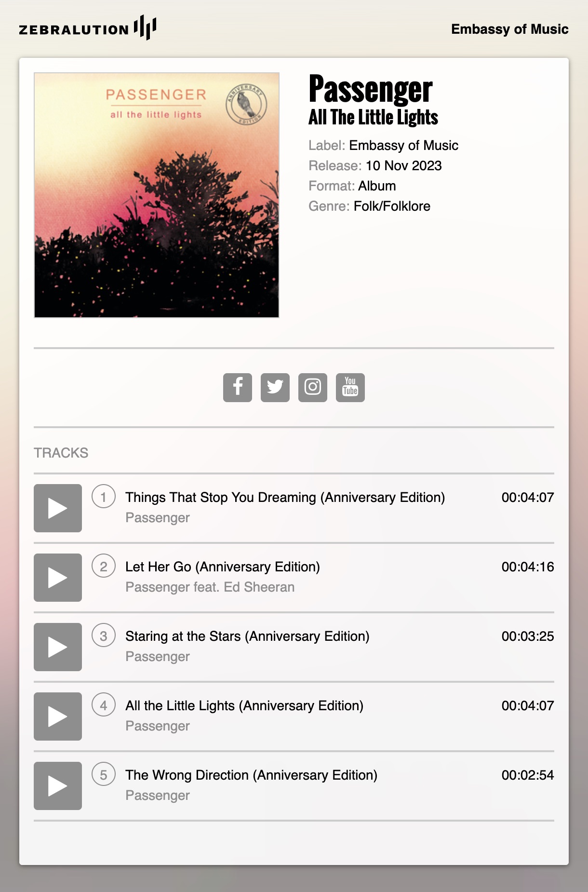
Task: Open the Facebook social icon
Action: 238,387
